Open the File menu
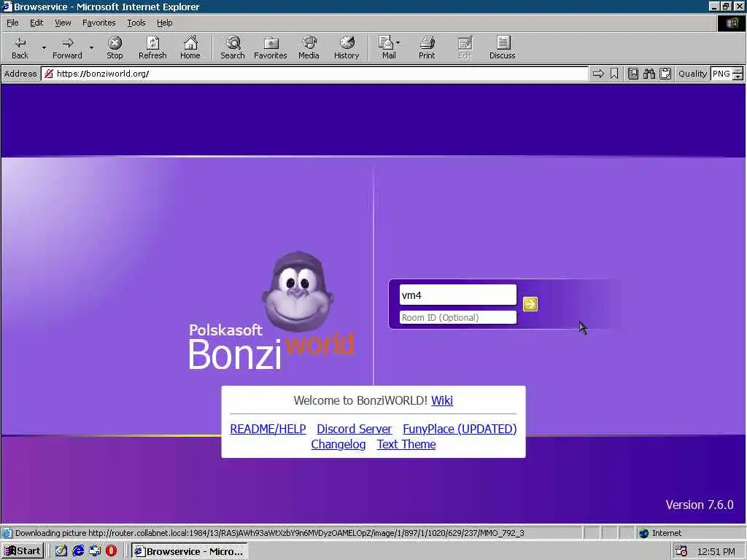This screenshot has width=747, height=560. click(x=12, y=23)
